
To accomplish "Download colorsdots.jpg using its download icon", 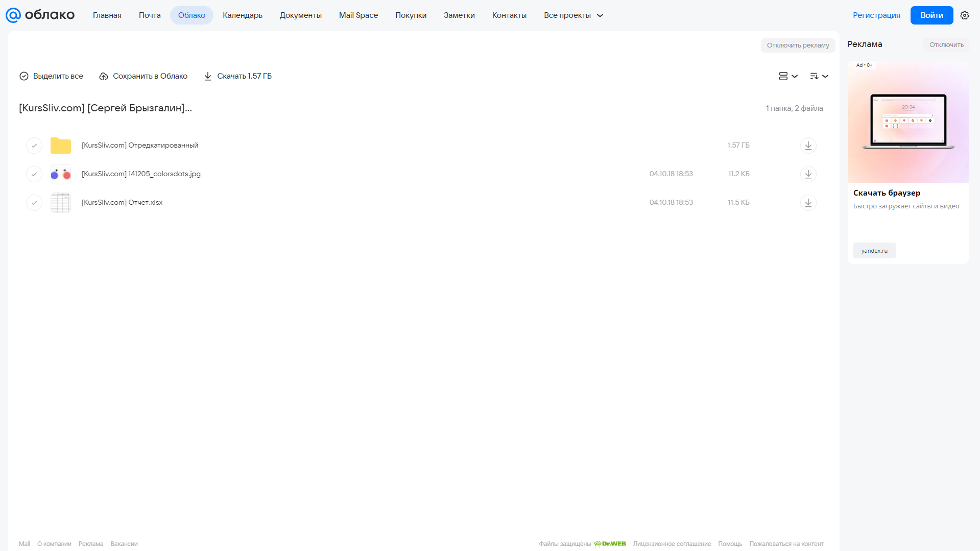I will (808, 174).
